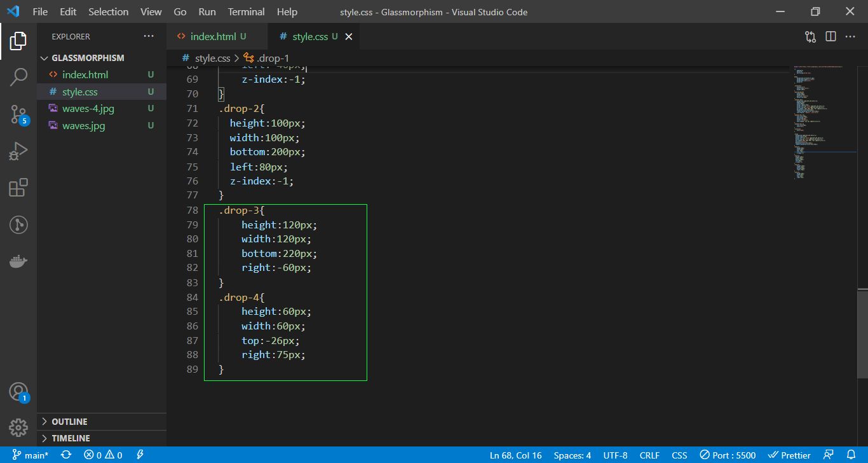Open changes compare icon in editor toolbar
The width and height of the screenshot is (868, 463).
[810, 36]
